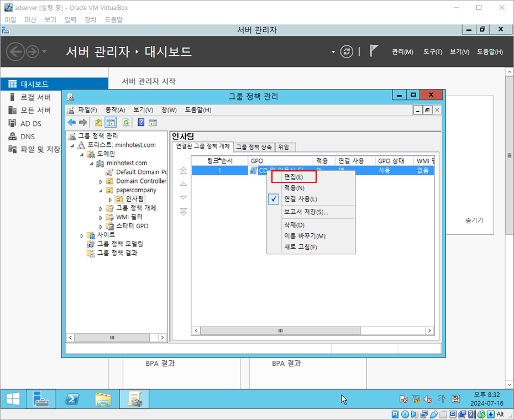Screen dimensions: 514x420
Task: Click the network status tray icon
Action: tap(416, 399)
